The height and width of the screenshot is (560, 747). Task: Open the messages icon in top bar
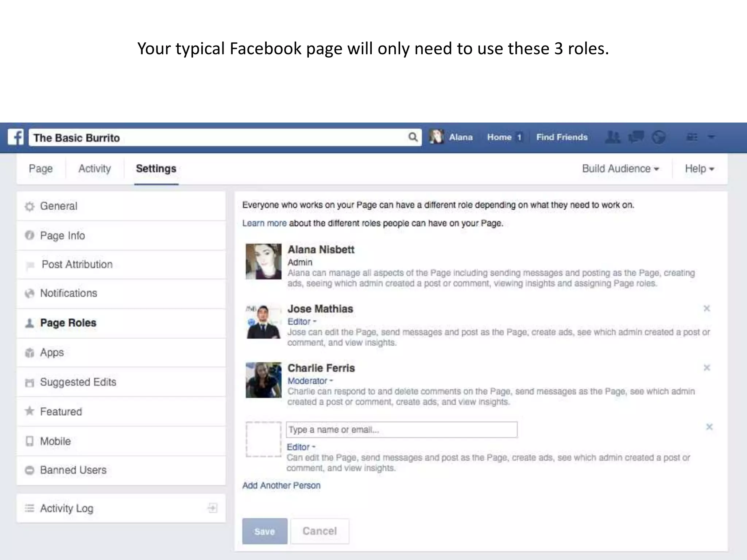click(x=636, y=137)
